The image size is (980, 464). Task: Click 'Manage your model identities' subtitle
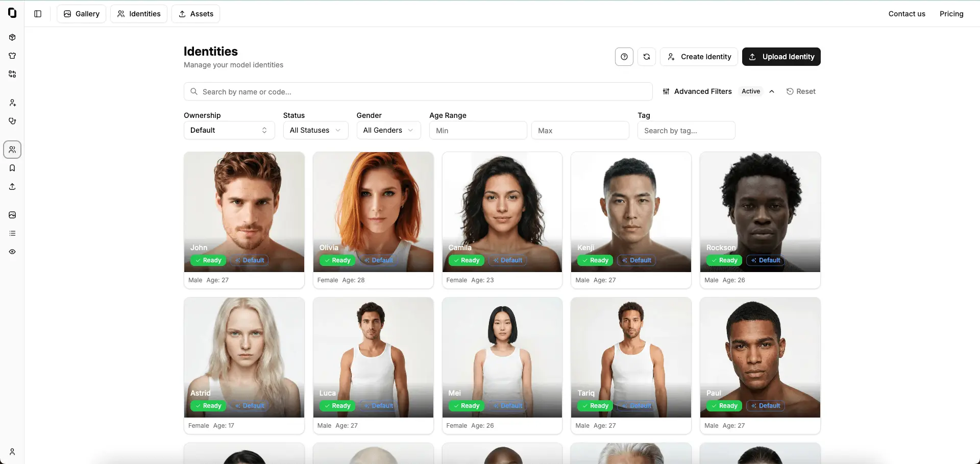coord(233,65)
